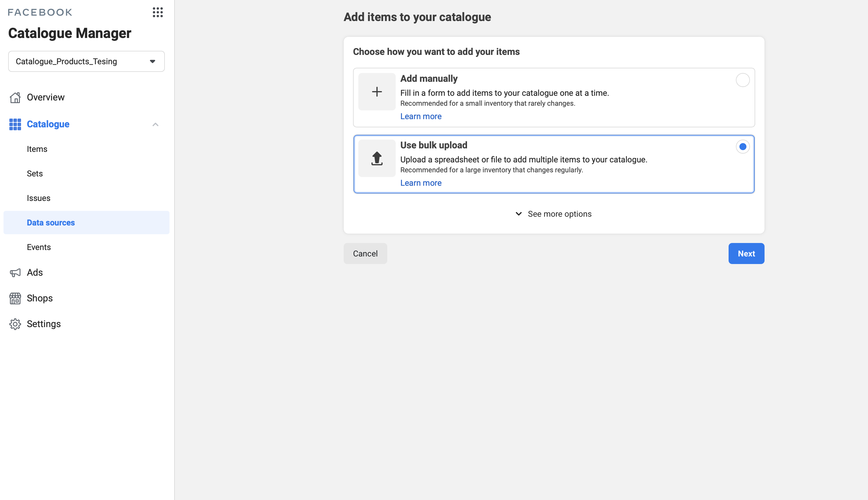Select the Use bulk upload radio button
The image size is (868, 500).
743,147
